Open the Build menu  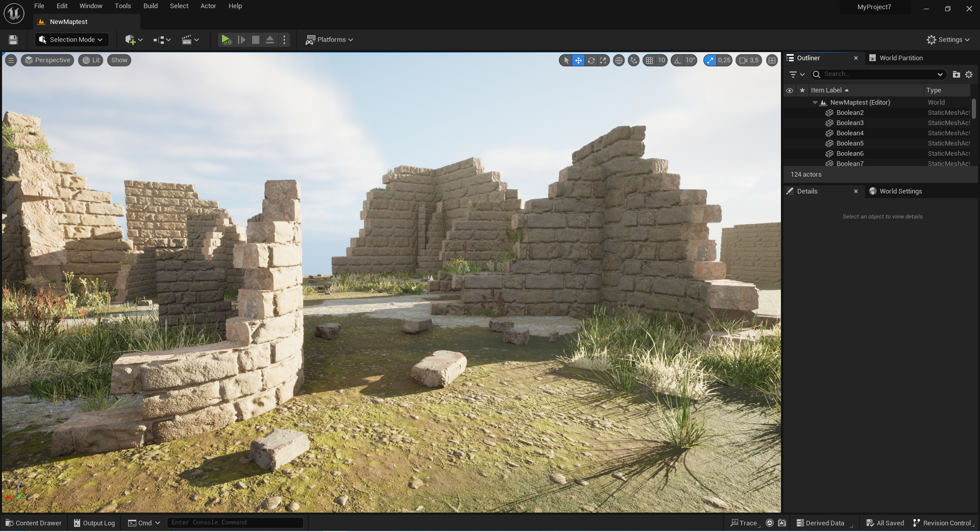pyautogui.click(x=151, y=6)
